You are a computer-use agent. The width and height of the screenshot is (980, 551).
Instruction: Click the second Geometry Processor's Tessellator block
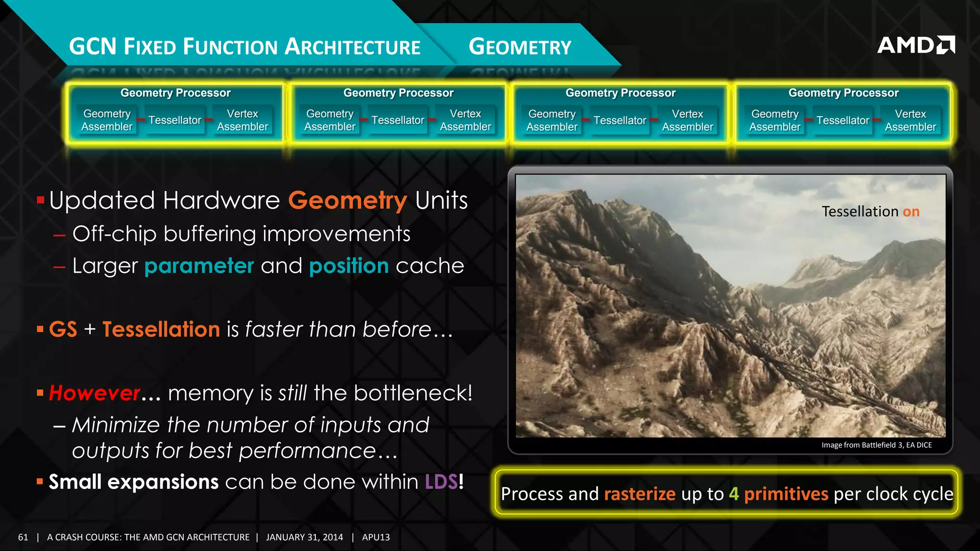pos(398,120)
